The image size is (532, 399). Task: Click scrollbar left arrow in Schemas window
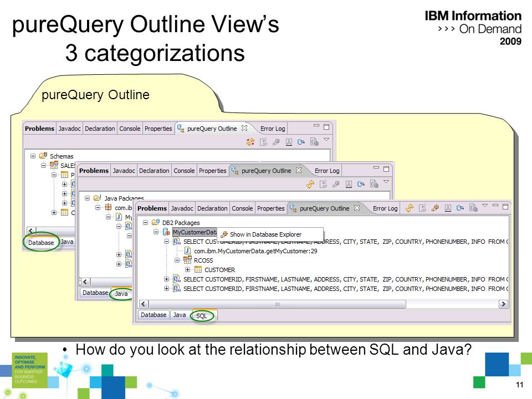pyautogui.click(x=31, y=231)
